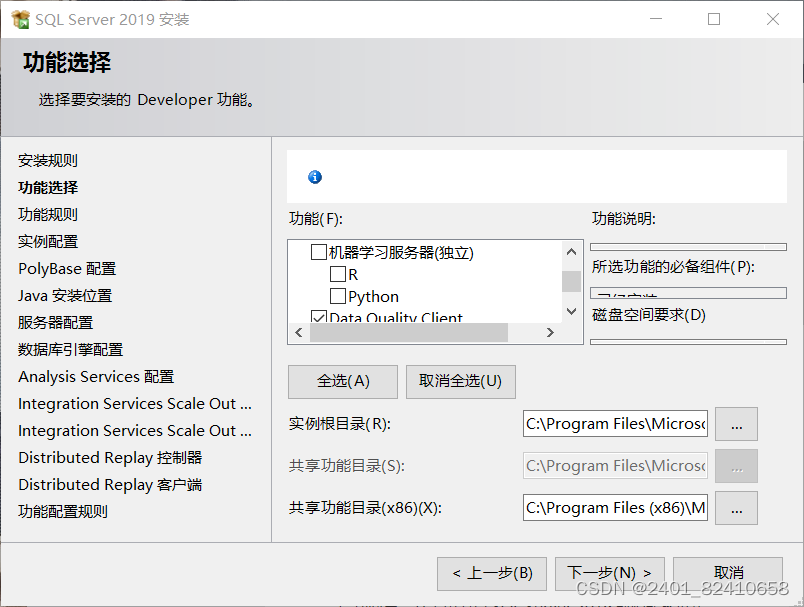
Task: Click the Python feature label
Action: (x=373, y=296)
